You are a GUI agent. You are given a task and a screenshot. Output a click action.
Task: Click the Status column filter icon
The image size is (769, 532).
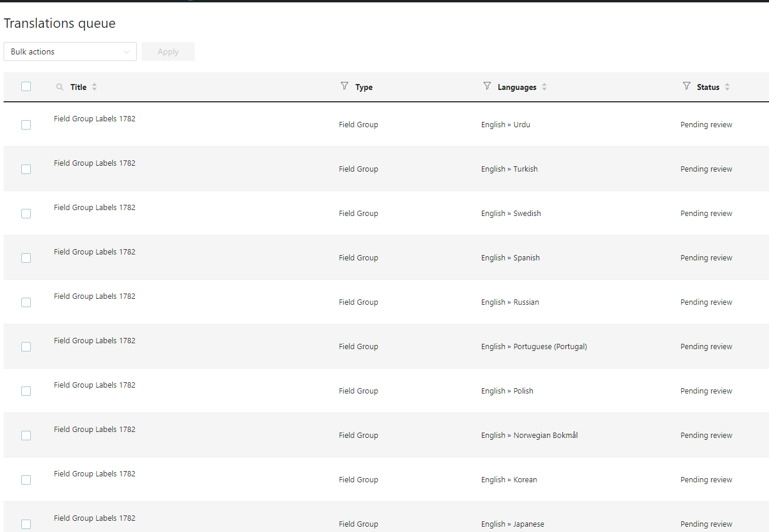click(687, 86)
